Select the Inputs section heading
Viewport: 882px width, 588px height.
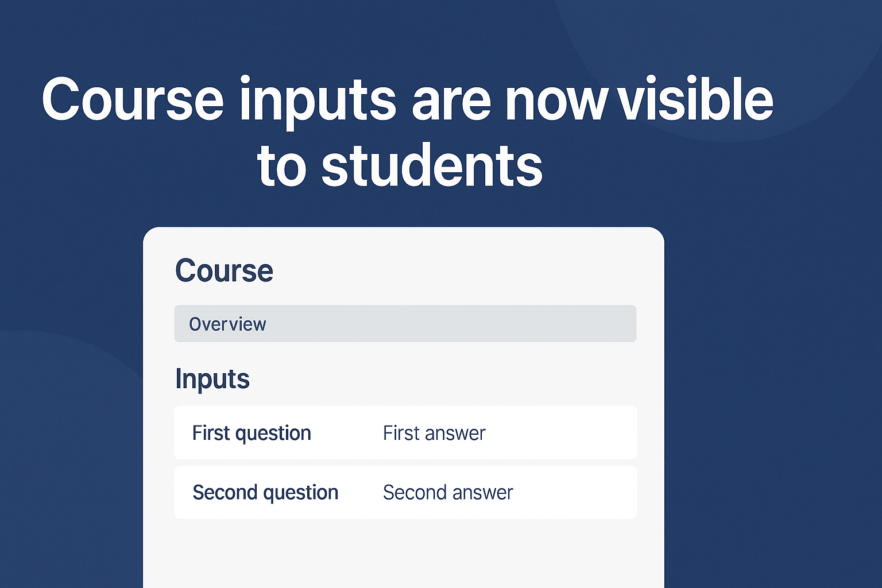click(x=212, y=379)
